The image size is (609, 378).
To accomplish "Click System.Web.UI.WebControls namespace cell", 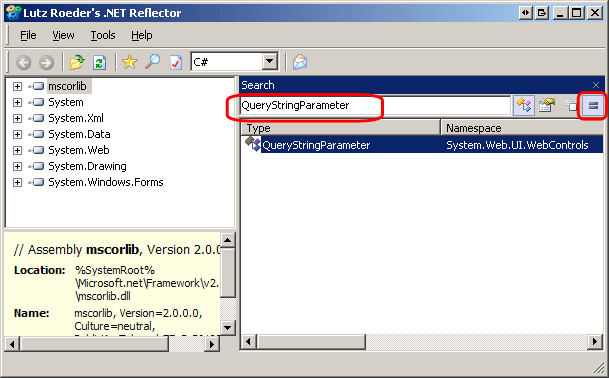I will [x=517, y=145].
